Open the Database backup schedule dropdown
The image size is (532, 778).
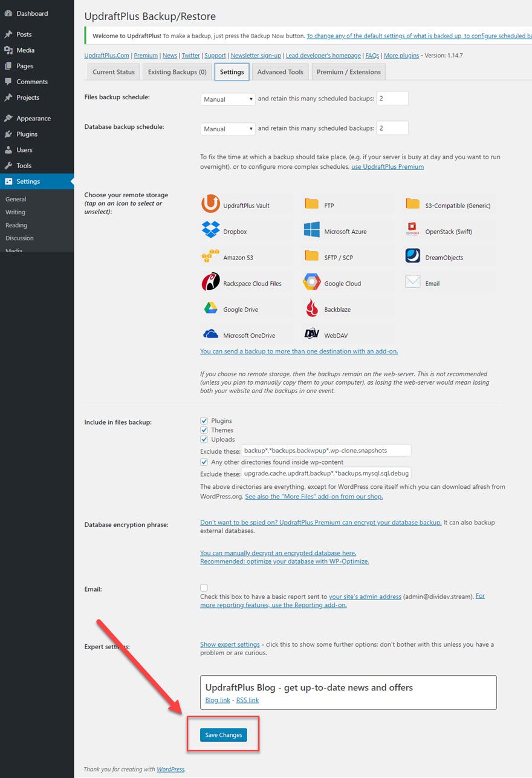tap(227, 128)
